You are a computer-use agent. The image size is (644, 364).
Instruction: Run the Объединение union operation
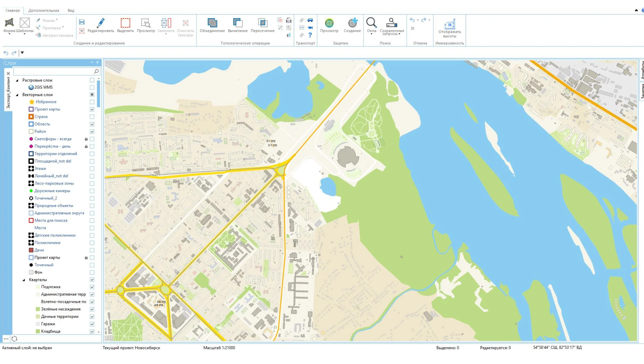212,25
